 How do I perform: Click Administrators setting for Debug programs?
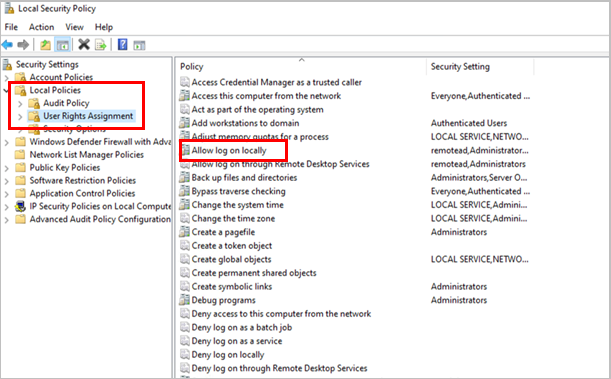(x=459, y=300)
